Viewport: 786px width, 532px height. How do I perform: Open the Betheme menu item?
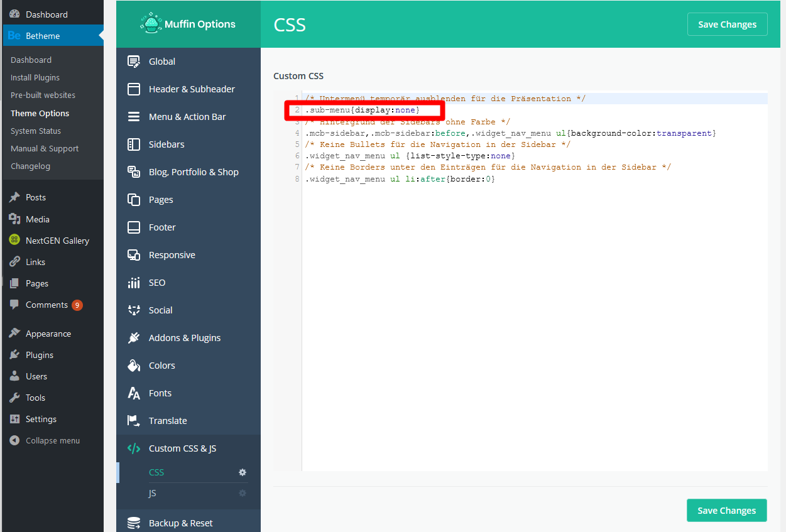[x=53, y=36]
